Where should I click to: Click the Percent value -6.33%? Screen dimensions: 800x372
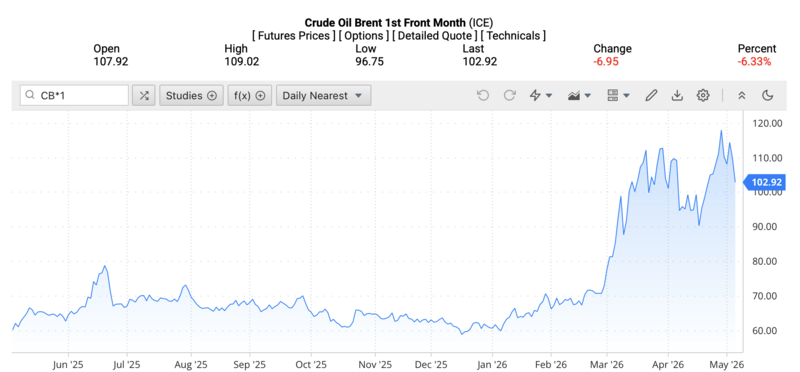(754, 62)
